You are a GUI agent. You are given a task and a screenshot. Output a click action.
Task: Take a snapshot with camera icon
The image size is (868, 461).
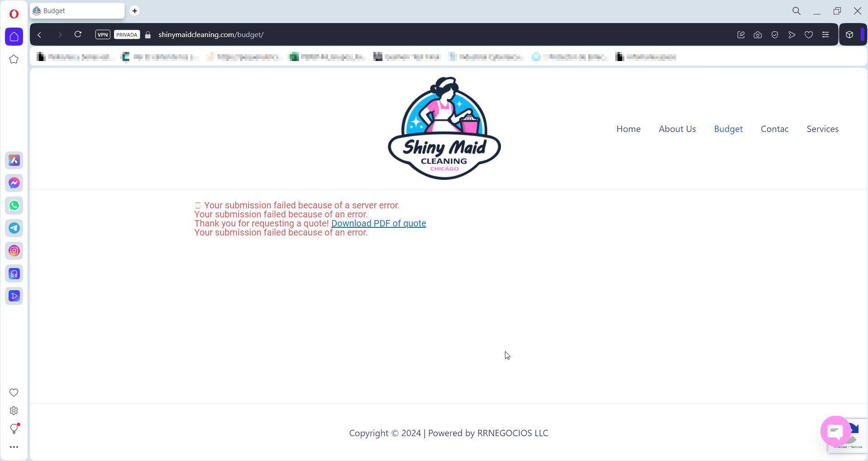tap(758, 35)
